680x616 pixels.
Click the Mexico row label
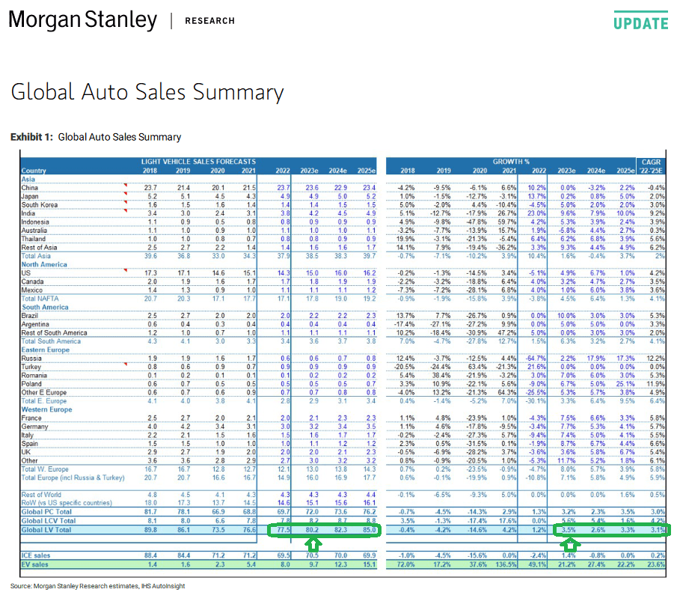[32, 290]
